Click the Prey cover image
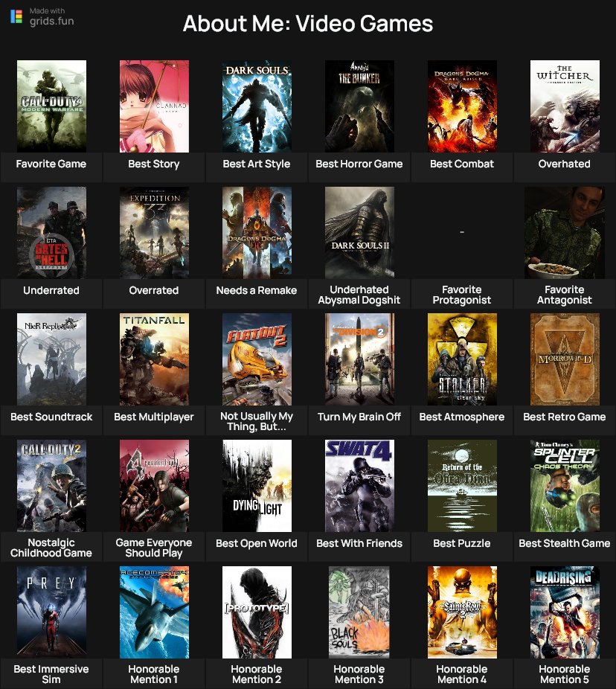Viewport: 616px width, 689px height. pyautogui.click(x=51, y=612)
